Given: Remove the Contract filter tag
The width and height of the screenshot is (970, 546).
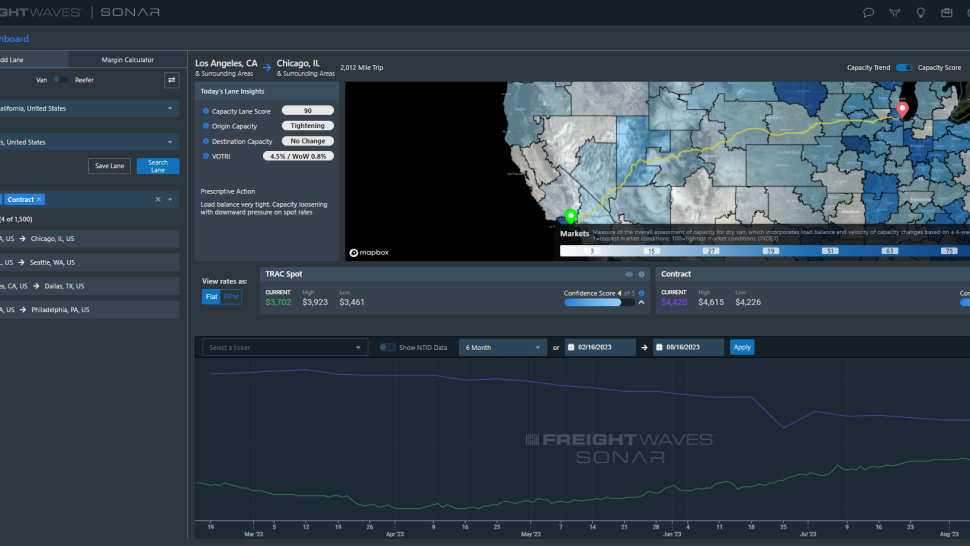Looking at the screenshot, I should pyautogui.click(x=39, y=199).
